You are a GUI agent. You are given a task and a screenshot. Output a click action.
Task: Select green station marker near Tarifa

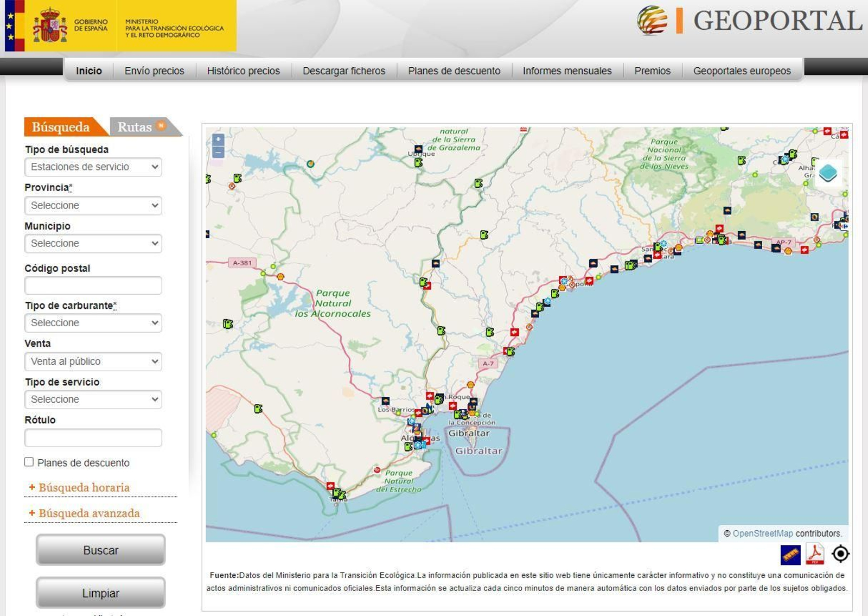click(339, 494)
